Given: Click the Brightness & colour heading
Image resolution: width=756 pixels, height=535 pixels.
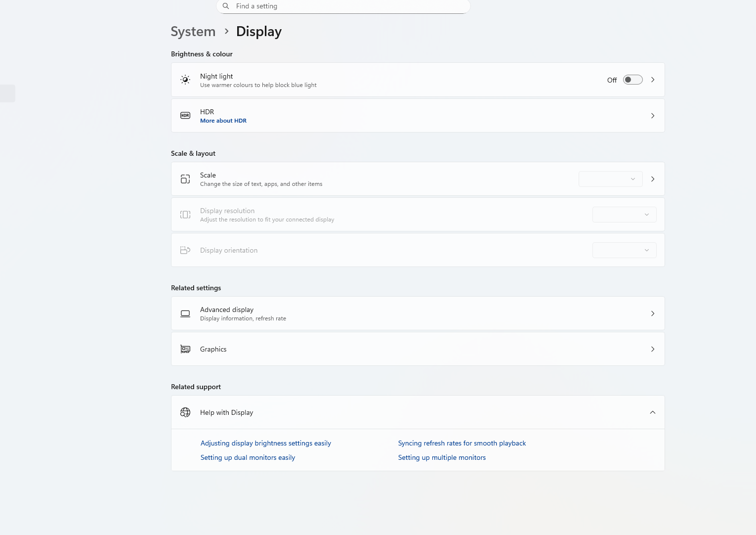Looking at the screenshot, I should [x=202, y=54].
